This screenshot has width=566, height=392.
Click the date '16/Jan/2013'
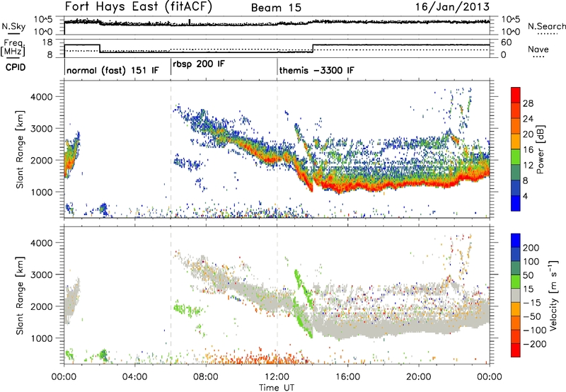[x=453, y=7]
